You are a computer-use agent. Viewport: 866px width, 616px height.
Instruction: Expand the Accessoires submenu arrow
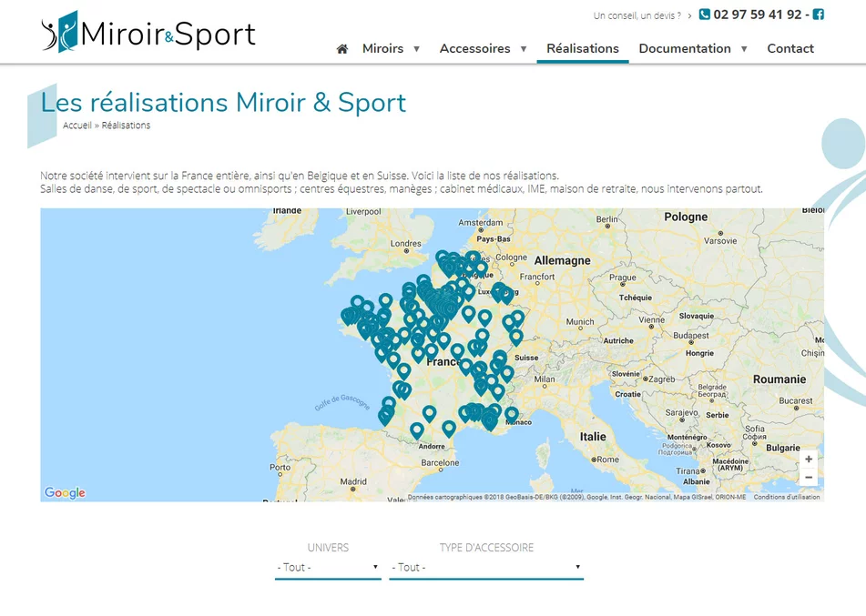tap(524, 49)
